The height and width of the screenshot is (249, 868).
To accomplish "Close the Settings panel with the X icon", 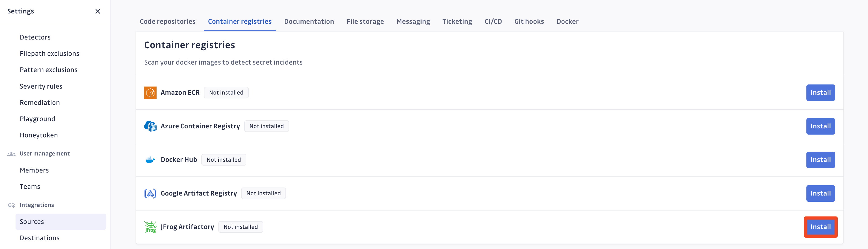I will click(98, 11).
